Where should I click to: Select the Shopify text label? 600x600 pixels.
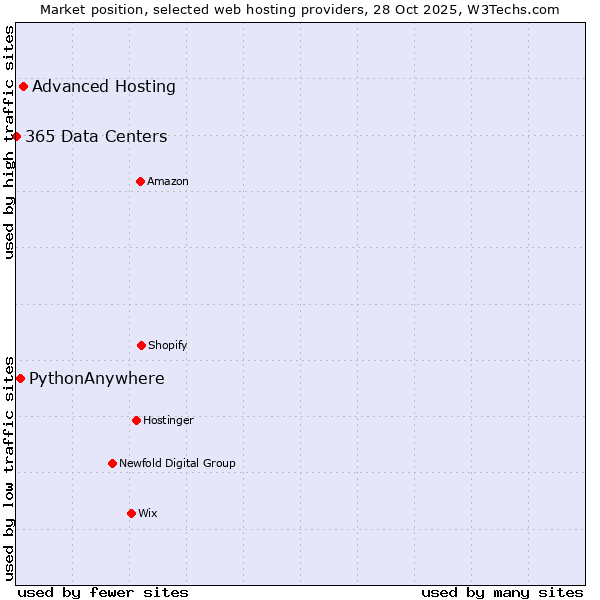(x=168, y=346)
